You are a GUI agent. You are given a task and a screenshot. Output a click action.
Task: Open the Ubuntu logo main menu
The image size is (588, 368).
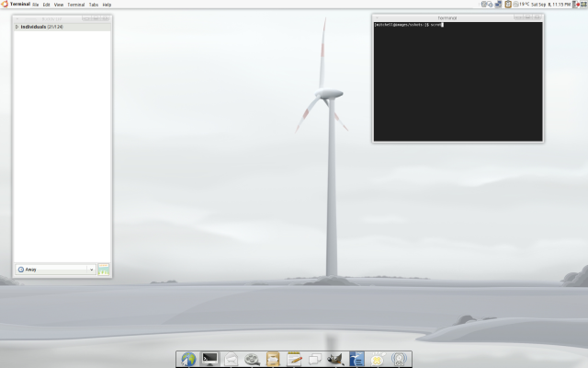click(5, 4)
